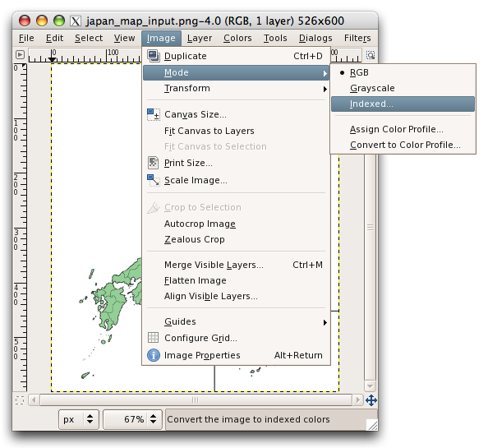Click the horizontal scrollbar right arrow
The image size is (488, 448).
click(358, 400)
